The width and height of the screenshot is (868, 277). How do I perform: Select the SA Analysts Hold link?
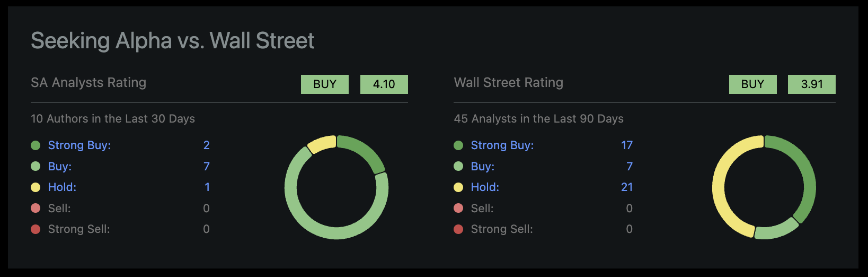[x=62, y=187]
